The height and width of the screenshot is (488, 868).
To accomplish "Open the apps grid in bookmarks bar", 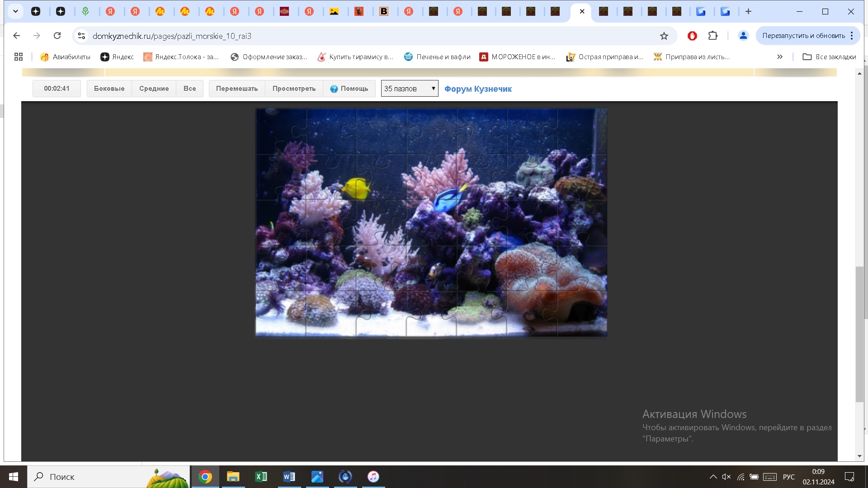I will pos(19,56).
